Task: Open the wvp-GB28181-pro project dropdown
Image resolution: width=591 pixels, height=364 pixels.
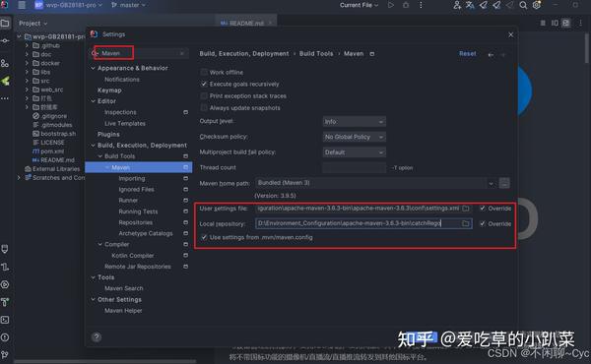Action: (69, 5)
